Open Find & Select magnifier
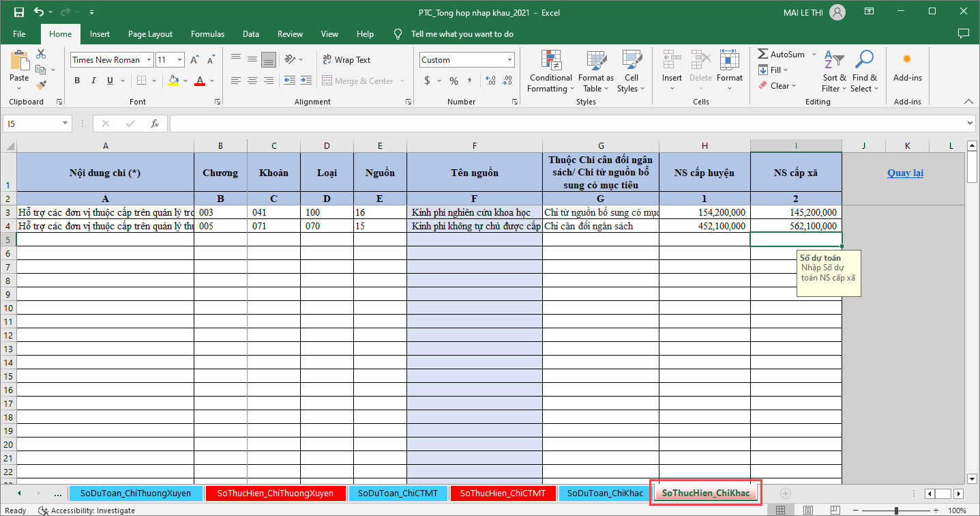Screen dimensions: 980x516 click(864, 71)
